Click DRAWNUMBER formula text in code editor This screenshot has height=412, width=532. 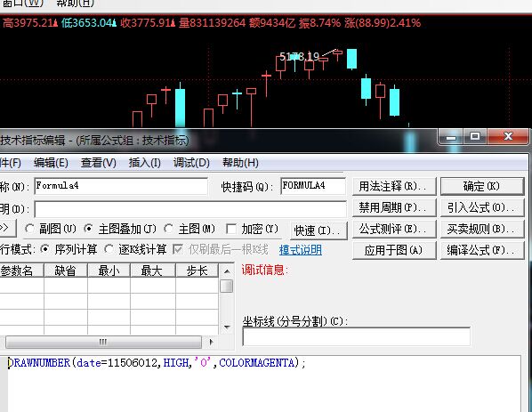(38, 363)
